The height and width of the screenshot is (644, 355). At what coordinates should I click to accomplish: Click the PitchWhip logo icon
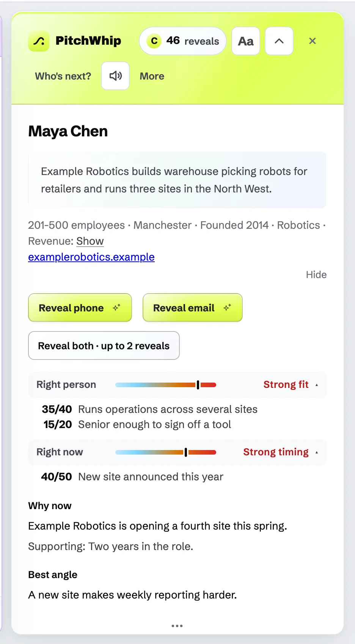click(x=39, y=41)
